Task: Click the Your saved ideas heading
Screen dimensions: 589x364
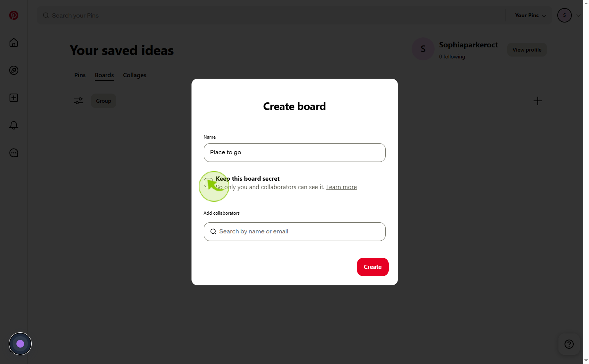Action: [122, 50]
